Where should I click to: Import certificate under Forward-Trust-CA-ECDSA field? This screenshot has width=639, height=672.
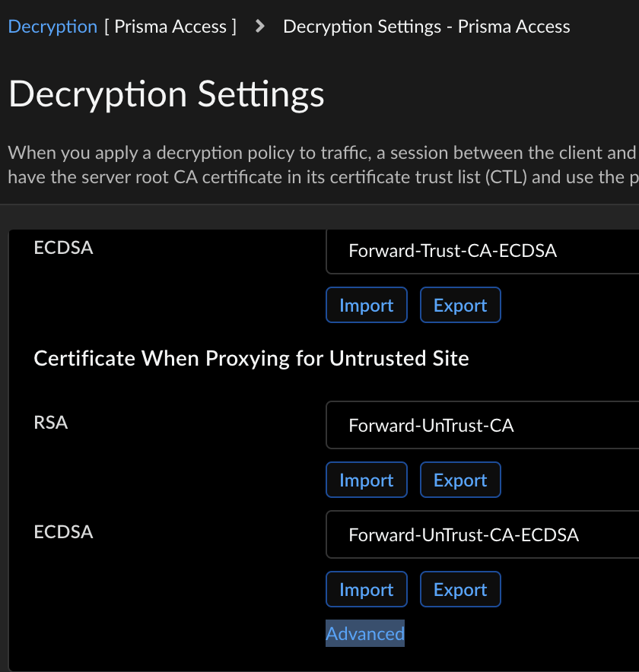coord(367,305)
